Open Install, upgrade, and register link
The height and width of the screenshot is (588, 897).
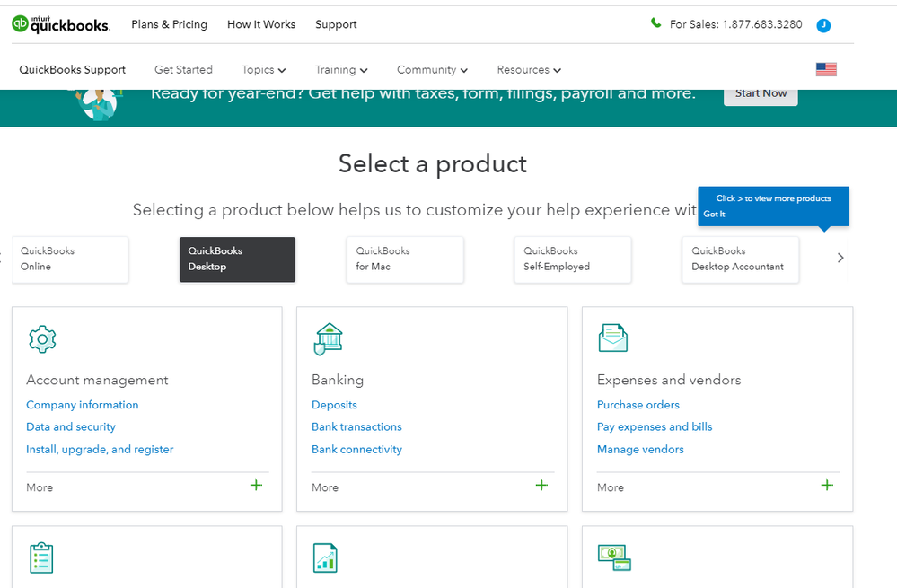tap(100, 450)
